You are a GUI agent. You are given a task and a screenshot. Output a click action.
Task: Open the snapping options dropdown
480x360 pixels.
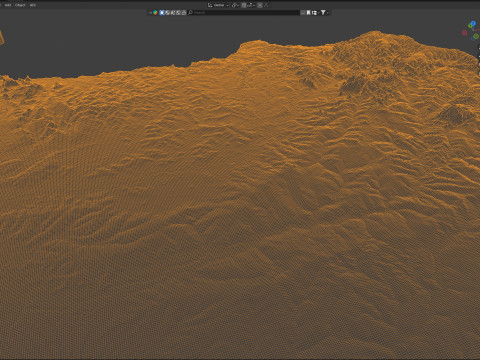250,5
